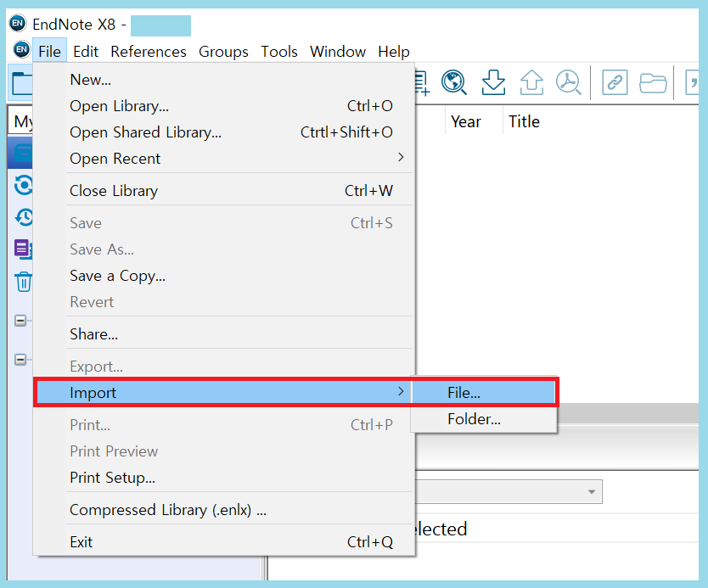The width and height of the screenshot is (708, 588).
Task: Open the Tools menu
Action: (x=279, y=52)
